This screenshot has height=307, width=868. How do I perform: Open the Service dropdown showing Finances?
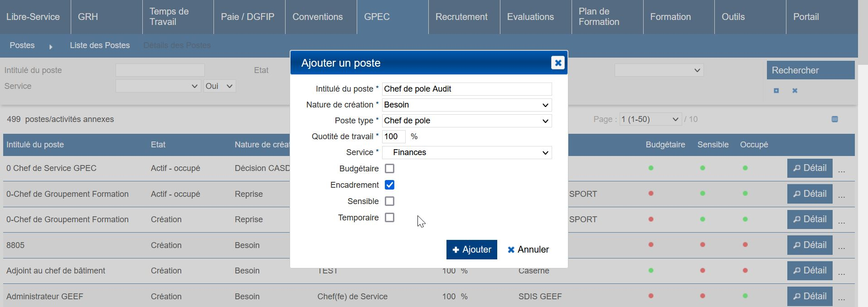(x=466, y=152)
